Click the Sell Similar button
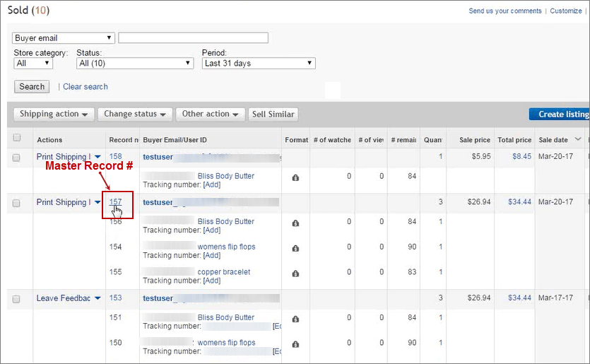This screenshot has height=364, width=590. point(273,115)
